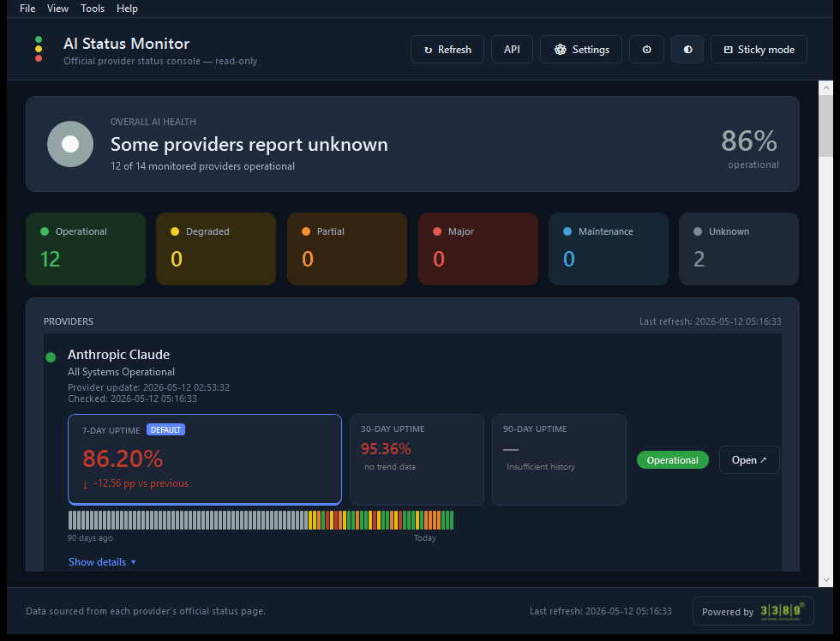The width and height of the screenshot is (840, 641).
Task: Click the footer Last refresh timestamp
Action: click(x=601, y=611)
